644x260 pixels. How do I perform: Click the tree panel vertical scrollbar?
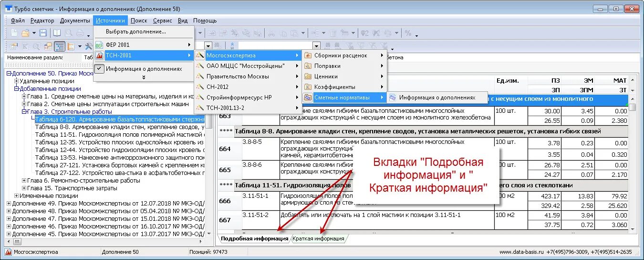(x=208, y=152)
